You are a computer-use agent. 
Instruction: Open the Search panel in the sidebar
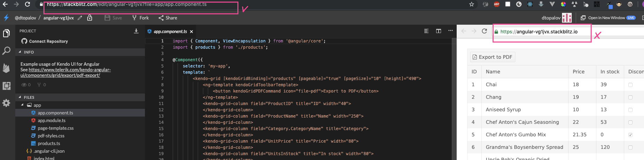(x=6, y=51)
